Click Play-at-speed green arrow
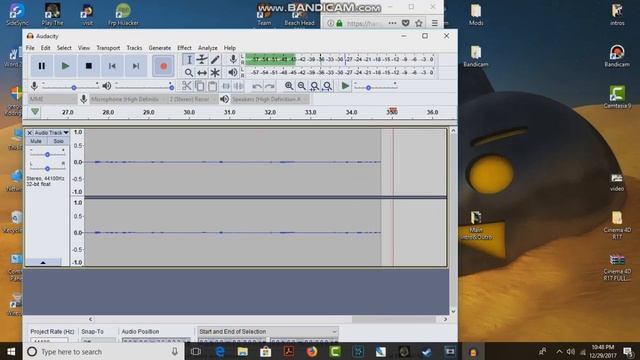 [345, 86]
